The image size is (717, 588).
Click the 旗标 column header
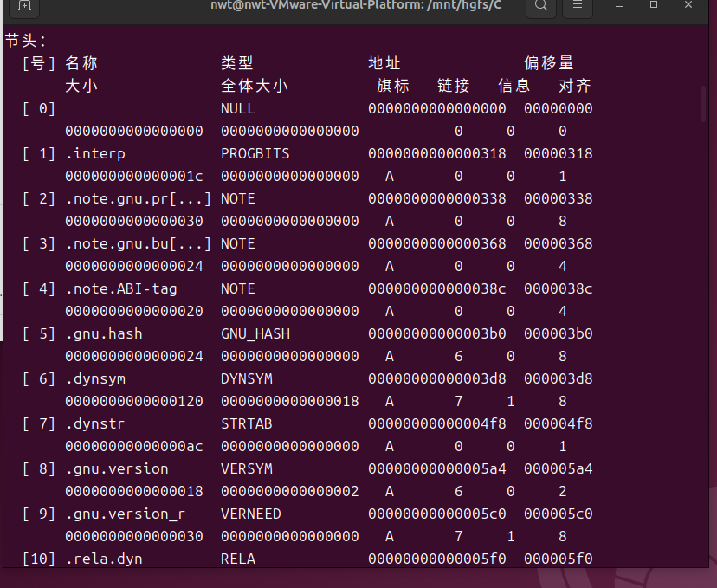[x=393, y=86]
